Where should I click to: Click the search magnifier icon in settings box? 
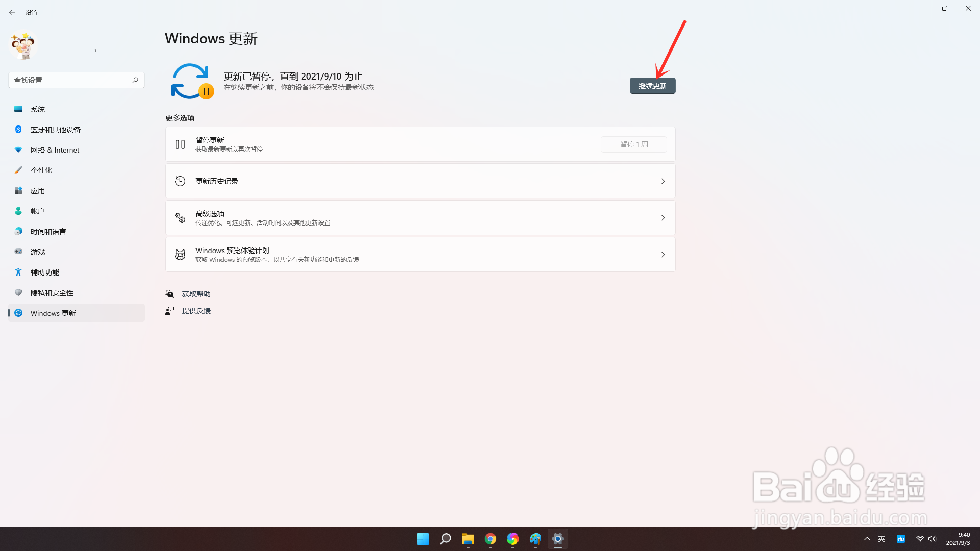(135, 80)
